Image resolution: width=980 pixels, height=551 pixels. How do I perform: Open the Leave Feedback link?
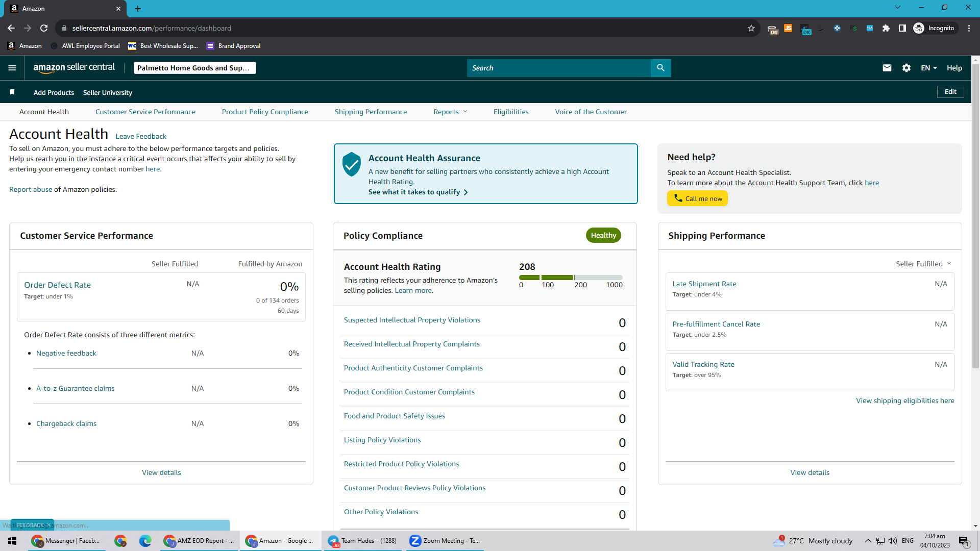click(x=141, y=136)
